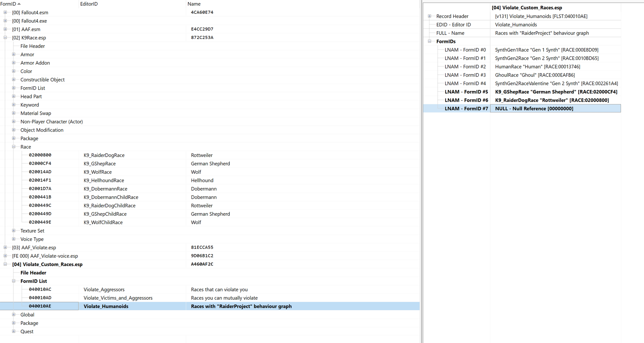Expand the [01] AAF.esm plugin node

[5, 29]
